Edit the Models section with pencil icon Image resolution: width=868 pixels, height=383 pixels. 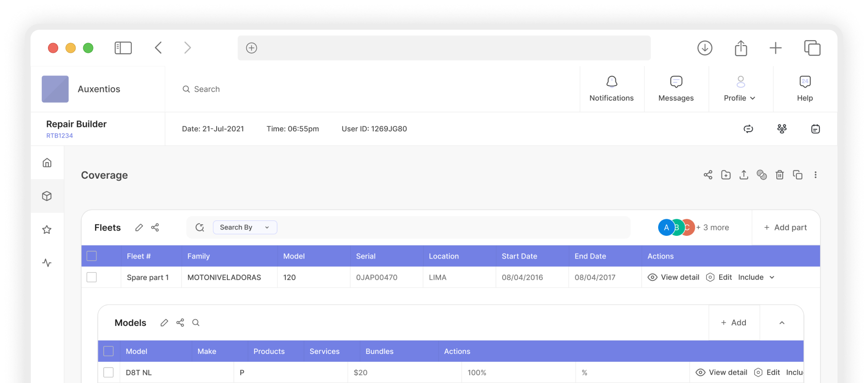pyautogui.click(x=164, y=323)
